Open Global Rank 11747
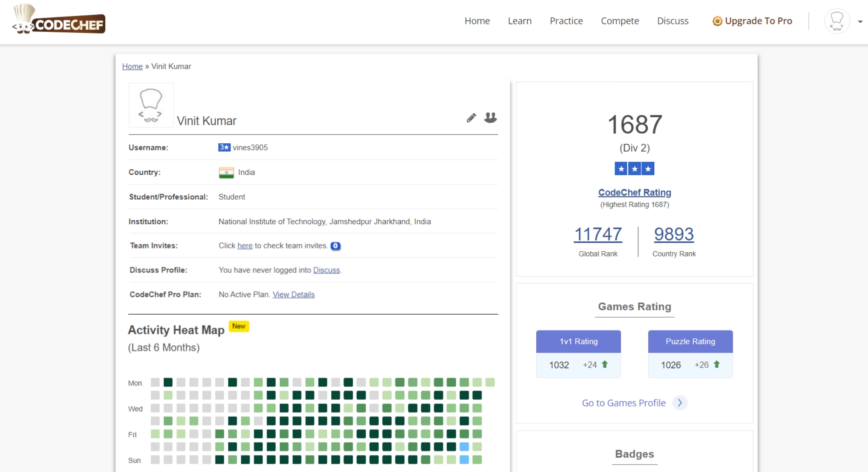The width and height of the screenshot is (868, 472). (x=598, y=234)
